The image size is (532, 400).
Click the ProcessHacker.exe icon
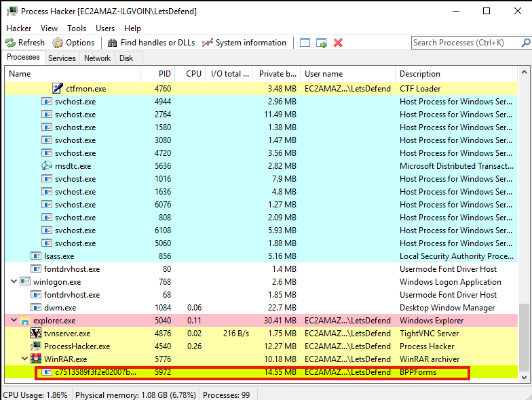pyautogui.click(x=36, y=346)
